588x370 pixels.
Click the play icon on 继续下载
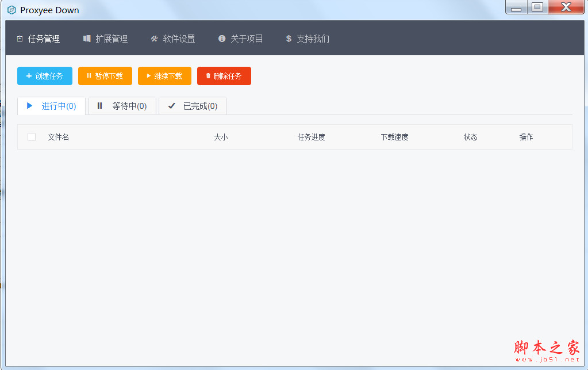click(x=150, y=75)
